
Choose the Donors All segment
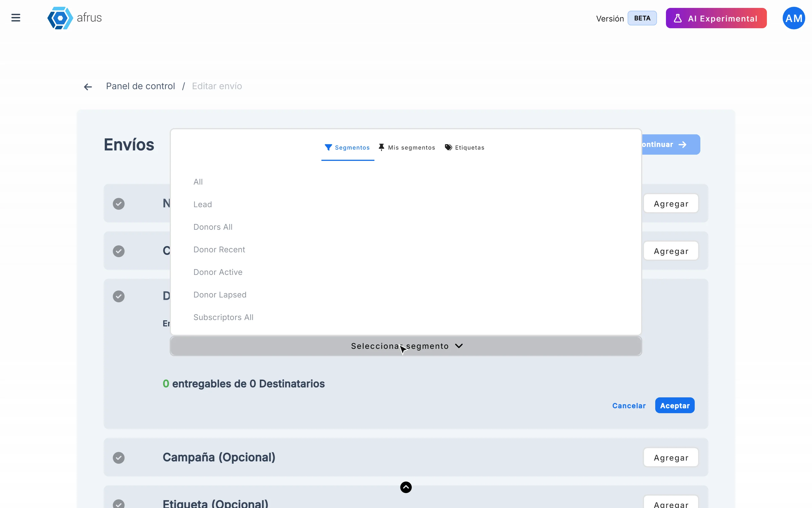pos(213,227)
